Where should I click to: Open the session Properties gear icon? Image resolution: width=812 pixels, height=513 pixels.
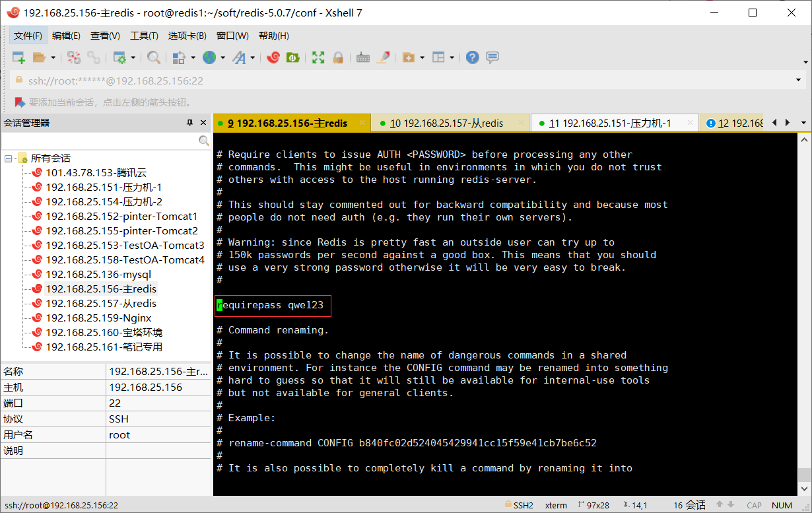click(119, 57)
